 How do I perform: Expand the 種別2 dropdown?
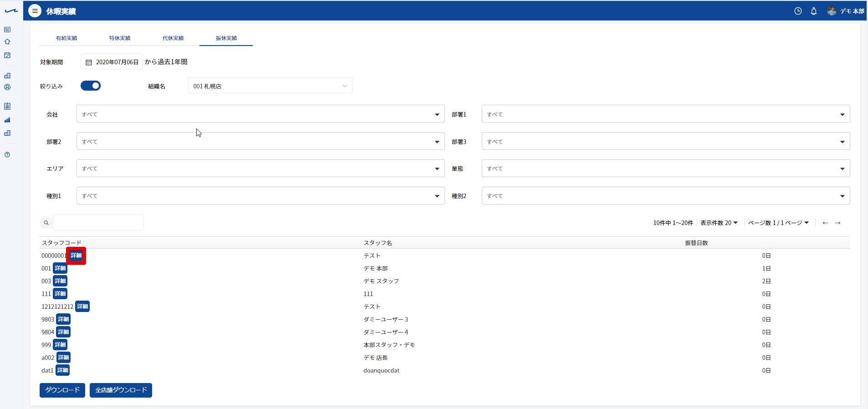666,195
